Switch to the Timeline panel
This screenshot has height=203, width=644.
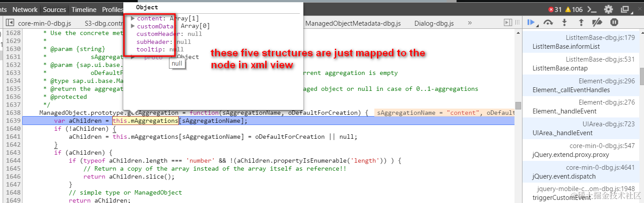(x=84, y=9)
